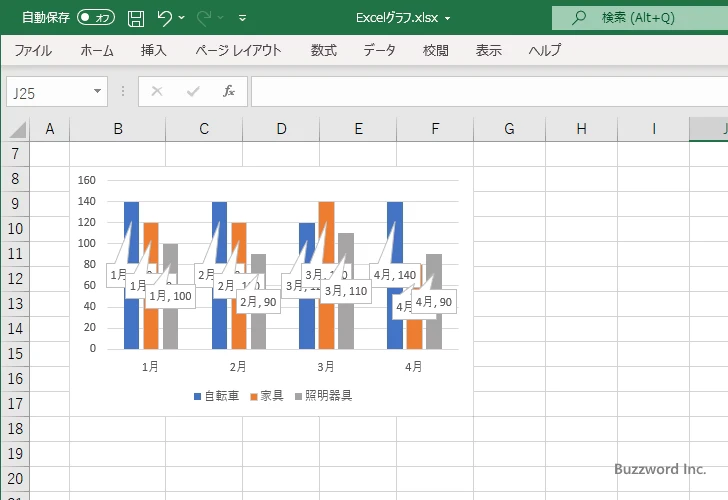
Task: Switch to the データ tab
Action: tap(379, 50)
